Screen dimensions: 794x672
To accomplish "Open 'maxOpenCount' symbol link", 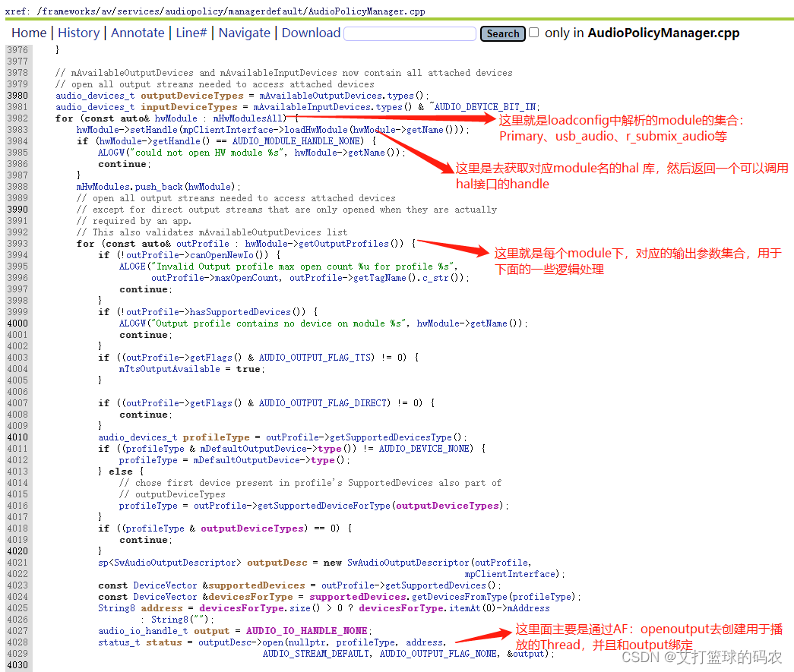I will coord(247,278).
